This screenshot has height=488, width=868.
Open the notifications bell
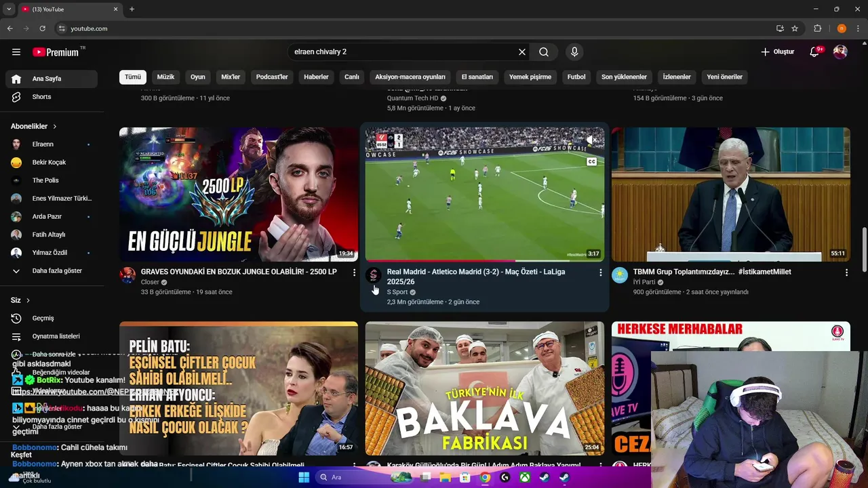click(815, 52)
